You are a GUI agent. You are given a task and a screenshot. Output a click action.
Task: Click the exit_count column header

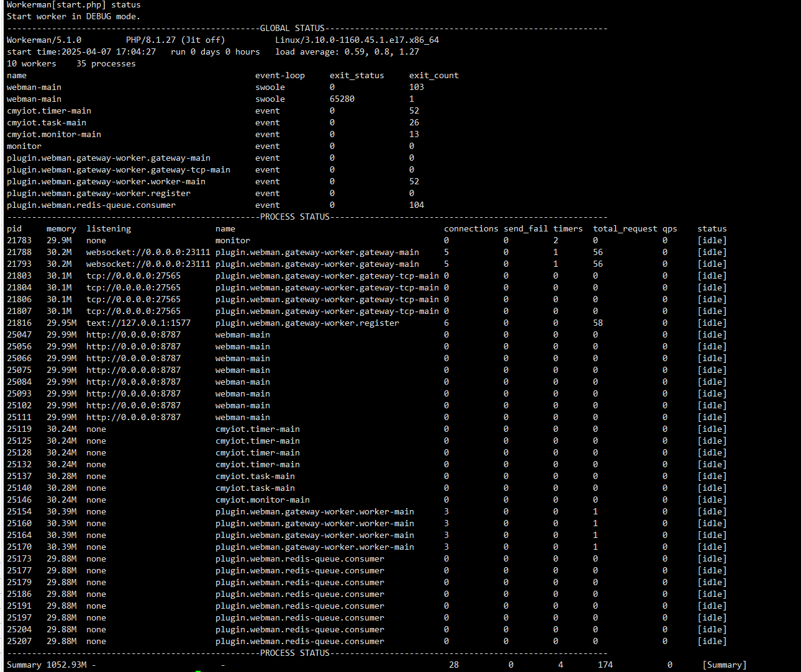434,75
